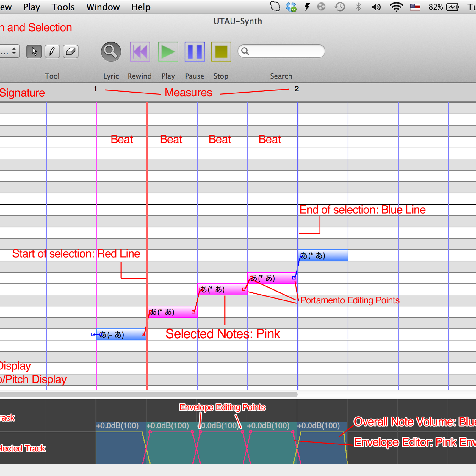Click measure 2 marker in the ruler
Screen dimensions: 476x476
point(297,89)
